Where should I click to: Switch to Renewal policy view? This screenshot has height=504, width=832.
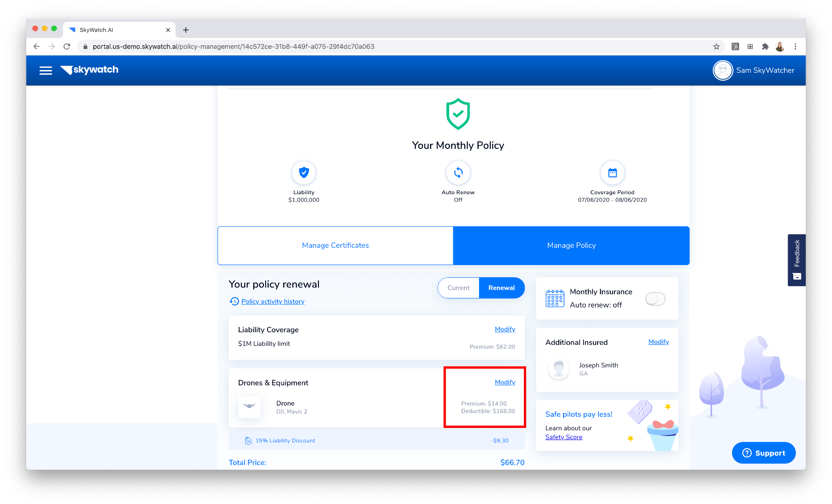[501, 288]
